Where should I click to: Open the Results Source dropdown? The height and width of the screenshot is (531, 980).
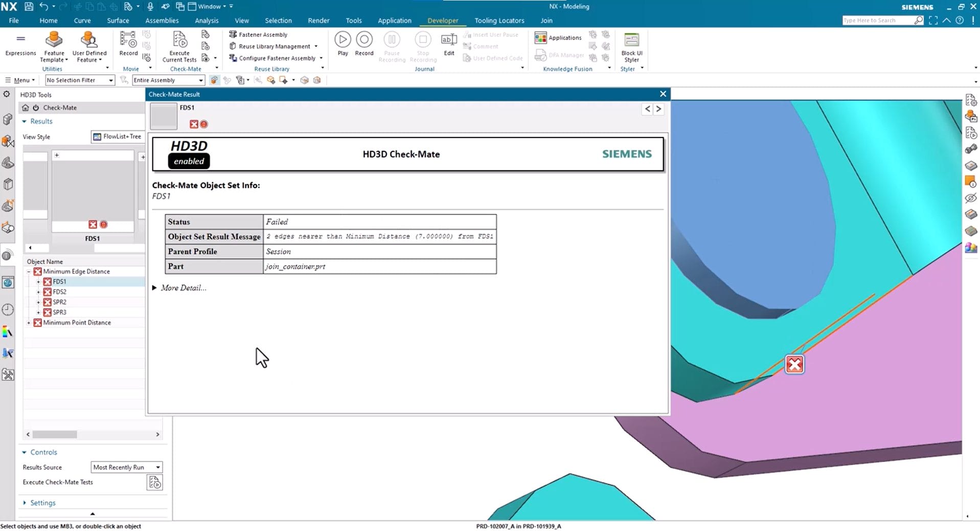click(x=127, y=467)
